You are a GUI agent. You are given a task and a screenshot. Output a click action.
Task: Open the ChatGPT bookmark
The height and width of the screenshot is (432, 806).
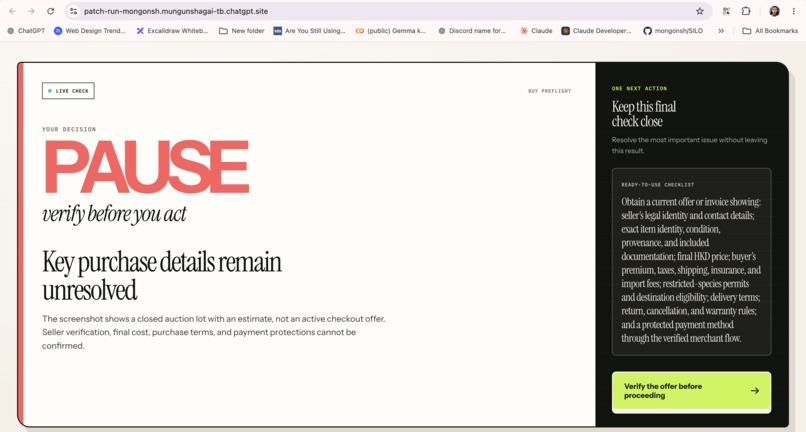coord(26,31)
